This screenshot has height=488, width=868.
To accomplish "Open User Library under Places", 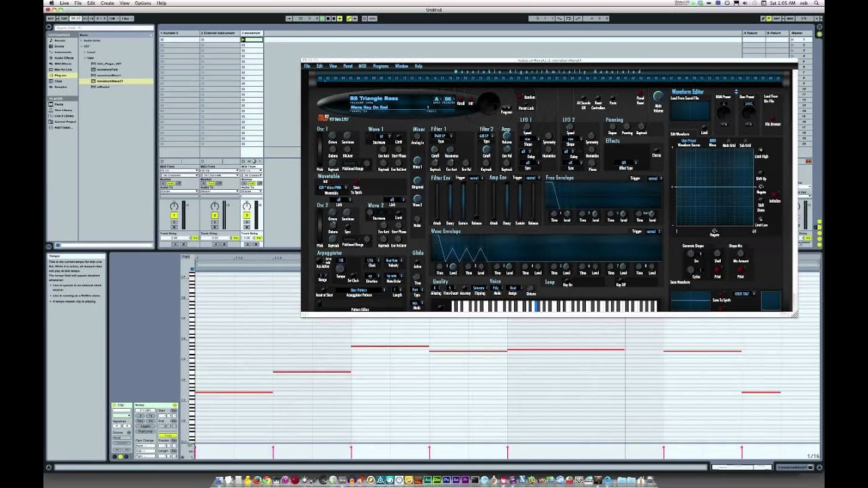I will (63, 110).
